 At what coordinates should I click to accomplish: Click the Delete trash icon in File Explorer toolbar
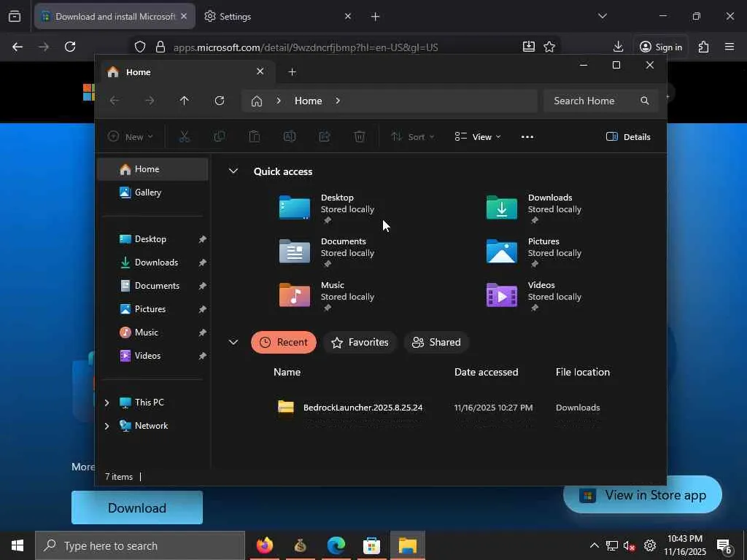[x=360, y=136]
